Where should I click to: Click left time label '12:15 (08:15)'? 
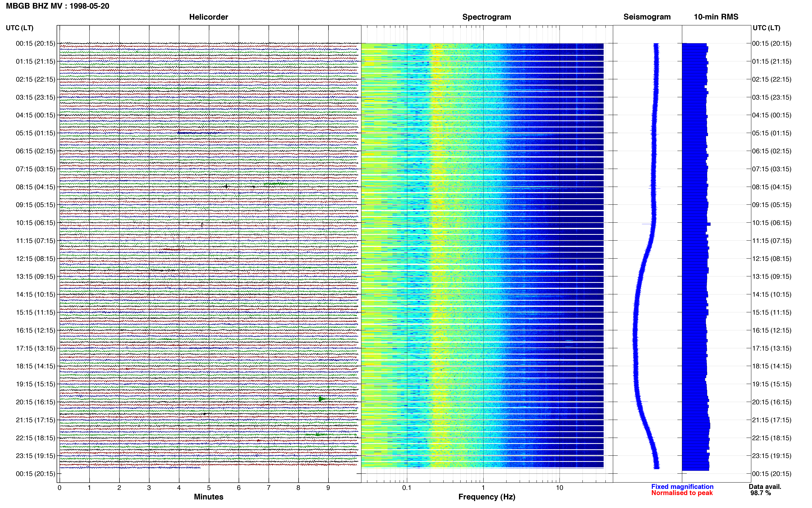coord(36,259)
